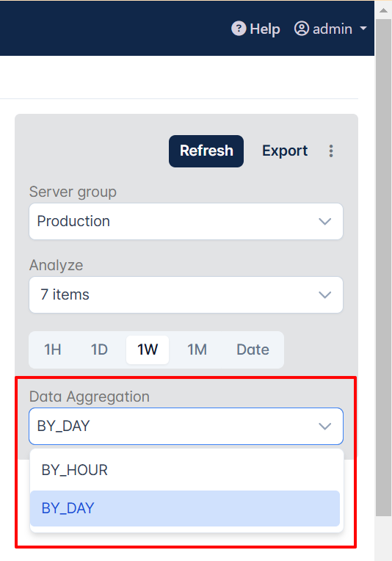Select the 1D time range

[x=99, y=350]
